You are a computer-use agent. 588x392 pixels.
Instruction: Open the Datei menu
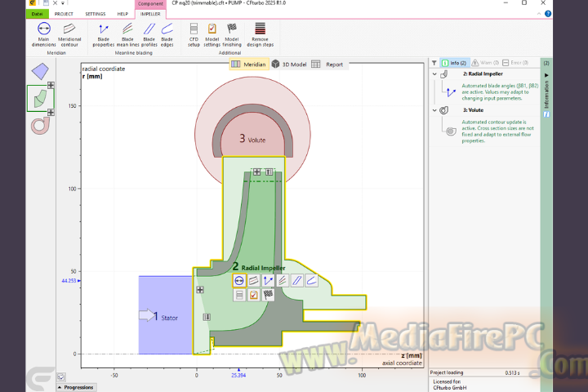tap(37, 14)
